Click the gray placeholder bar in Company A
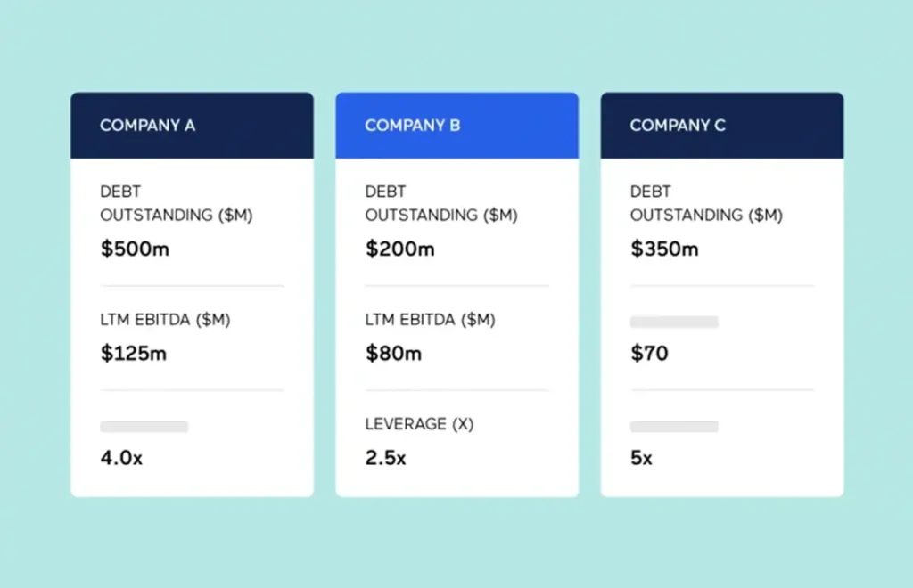913x588 pixels. (x=144, y=427)
